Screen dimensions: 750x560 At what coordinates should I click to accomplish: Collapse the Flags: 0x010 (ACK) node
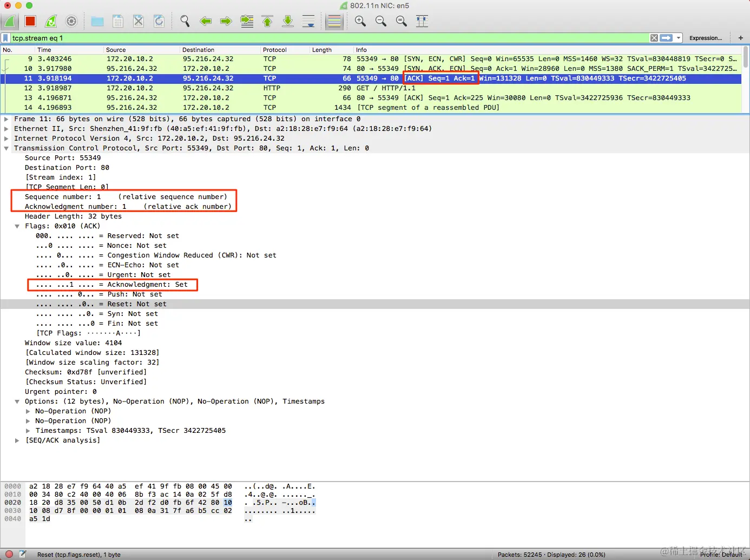point(17,226)
